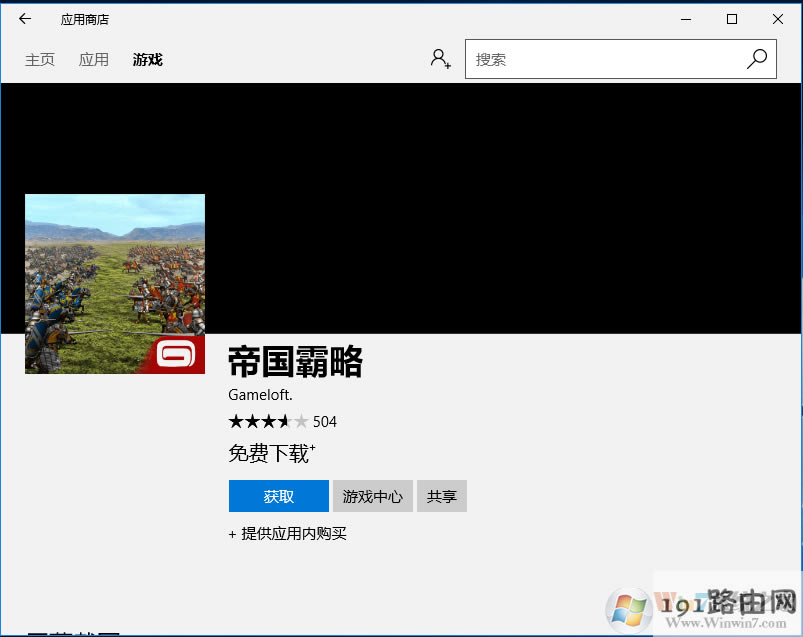This screenshot has height=637, width=803.
Task: Click the 提供应用内购买 note
Action: click(288, 534)
